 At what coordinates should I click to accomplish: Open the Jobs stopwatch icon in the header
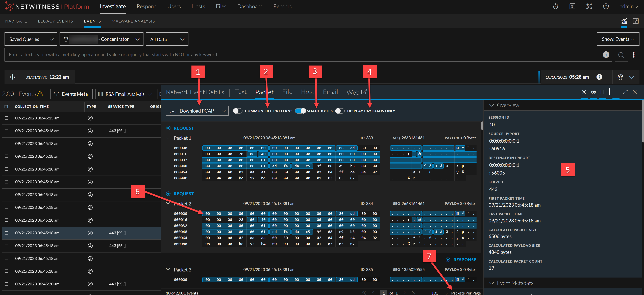click(x=556, y=7)
